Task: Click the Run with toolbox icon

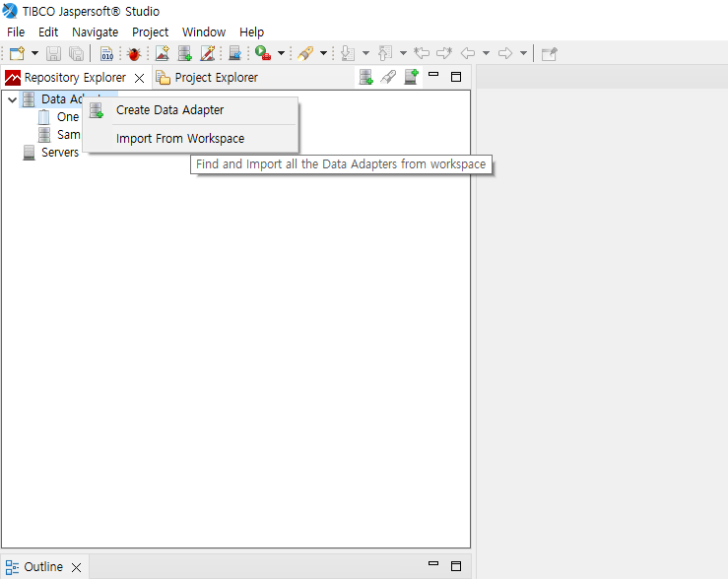Action: (263, 53)
